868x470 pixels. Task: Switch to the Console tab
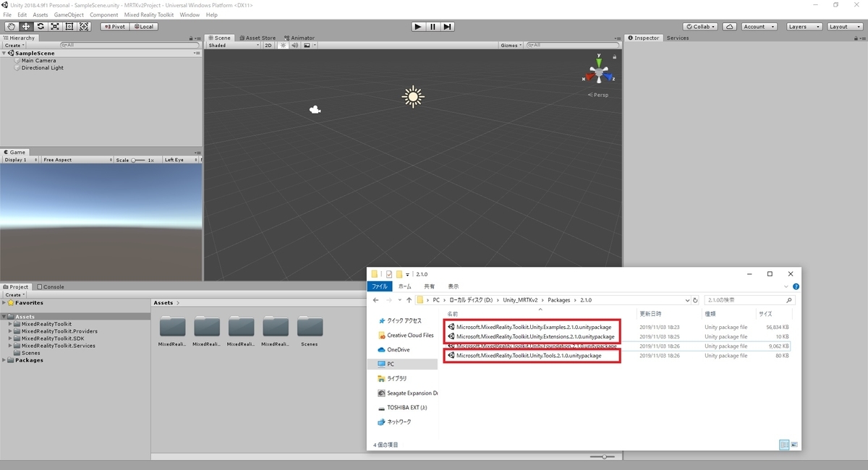(51, 287)
